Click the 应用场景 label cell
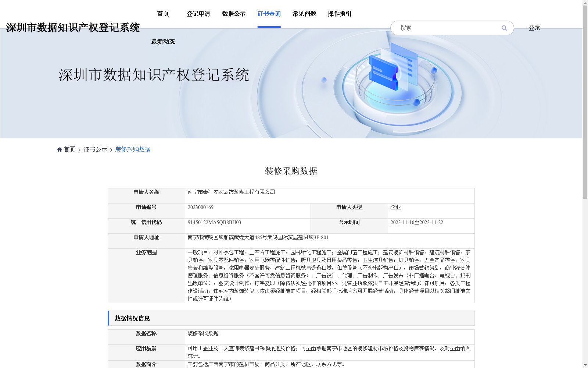588x368 pixels. click(146, 353)
